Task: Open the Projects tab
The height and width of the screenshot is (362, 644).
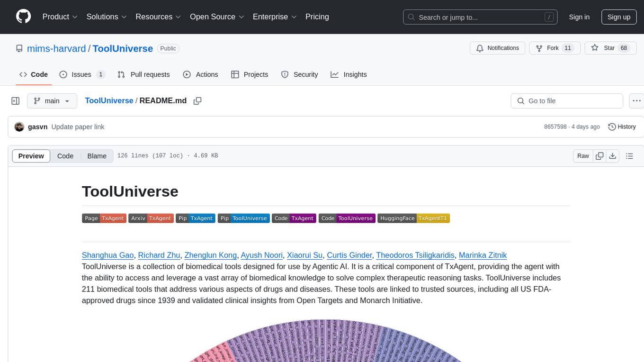Action: tap(250, 74)
